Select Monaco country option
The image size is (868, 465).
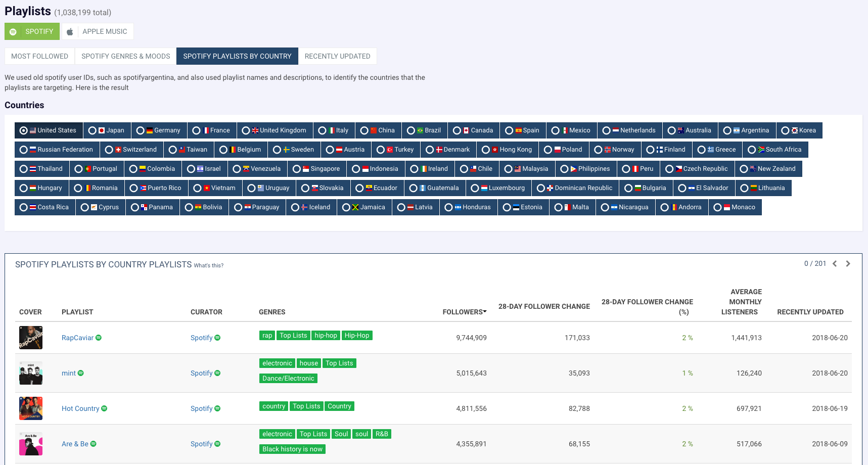click(x=735, y=207)
